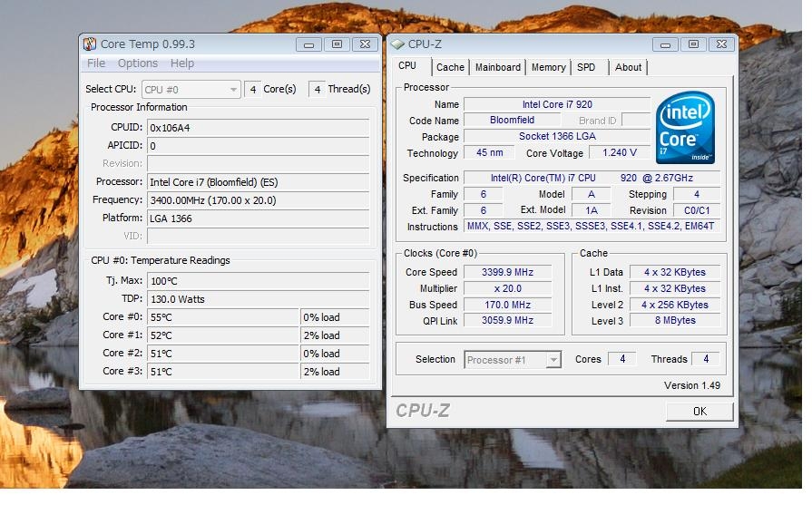This screenshot has width=812, height=505.
Task: Switch to the Cache tab
Action: [x=450, y=67]
